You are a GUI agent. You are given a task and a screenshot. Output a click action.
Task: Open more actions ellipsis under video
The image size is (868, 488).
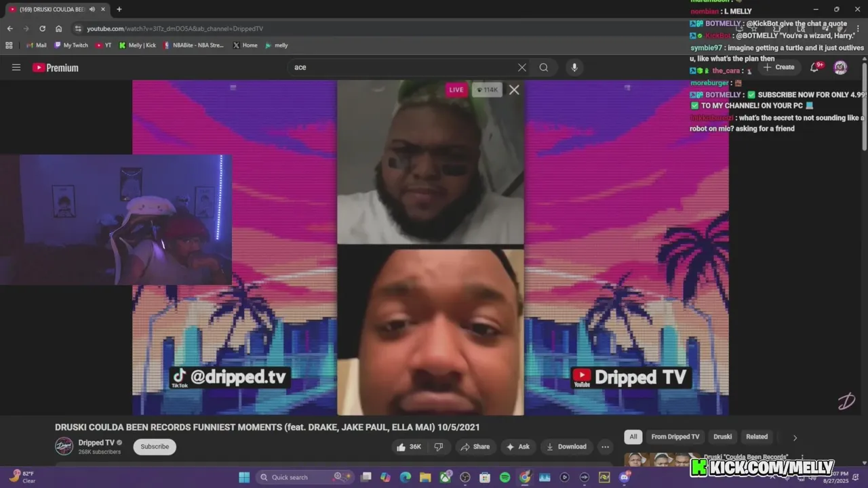pyautogui.click(x=605, y=447)
